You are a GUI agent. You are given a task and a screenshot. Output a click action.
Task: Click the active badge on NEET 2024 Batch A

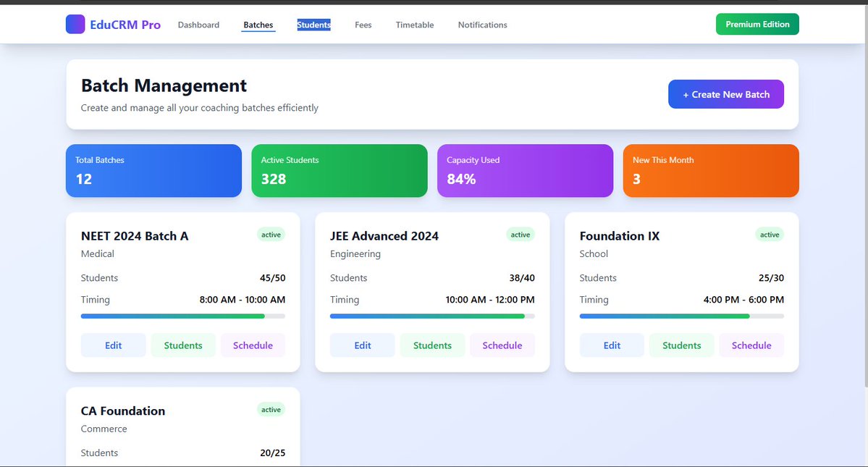(271, 235)
